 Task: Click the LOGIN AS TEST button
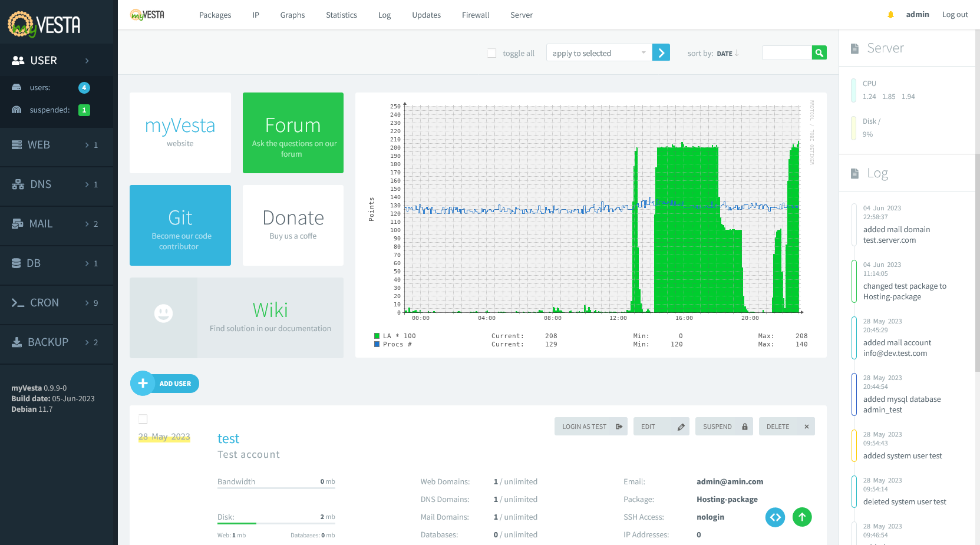[x=590, y=426]
